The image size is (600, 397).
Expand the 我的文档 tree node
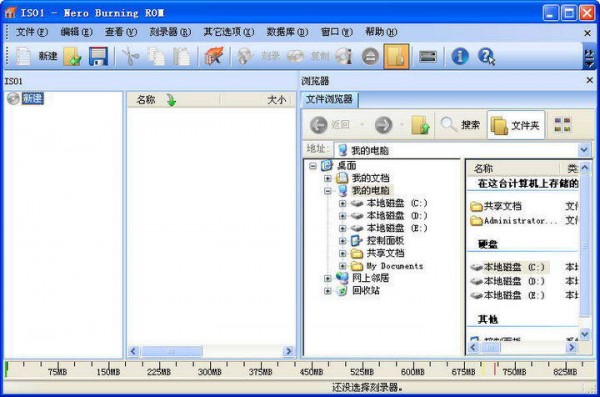(328, 178)
